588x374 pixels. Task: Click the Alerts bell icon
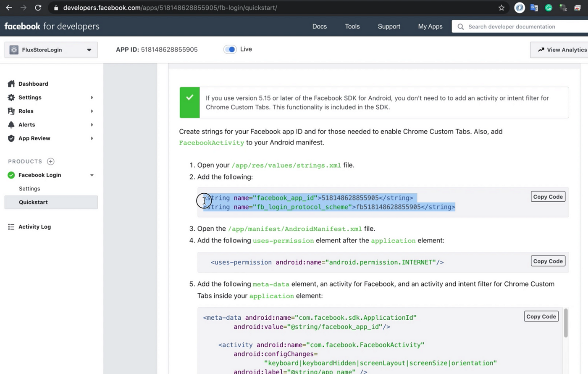11,124
